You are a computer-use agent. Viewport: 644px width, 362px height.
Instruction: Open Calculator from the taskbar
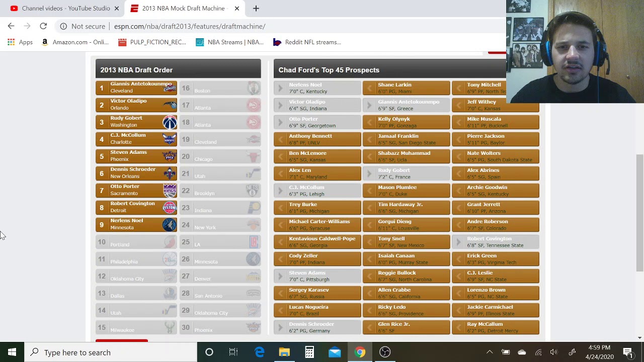click(x=309, y=352)
